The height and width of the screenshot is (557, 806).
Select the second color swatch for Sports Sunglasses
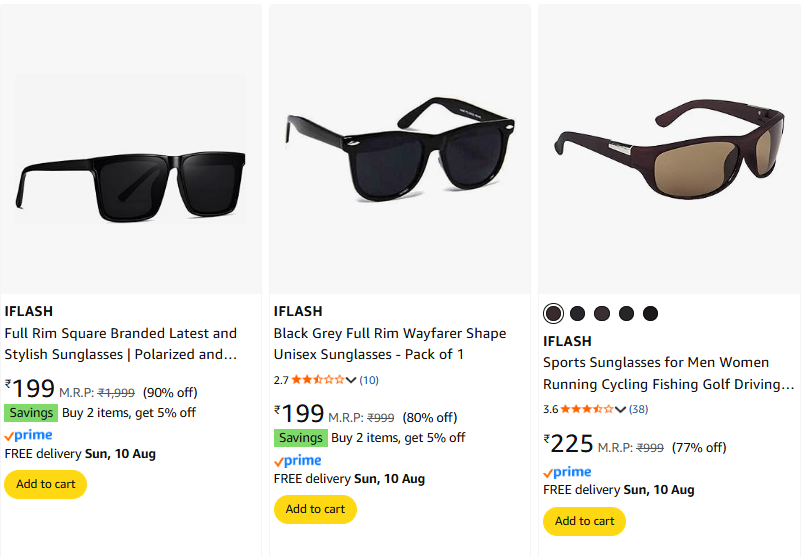click(578, 314)
